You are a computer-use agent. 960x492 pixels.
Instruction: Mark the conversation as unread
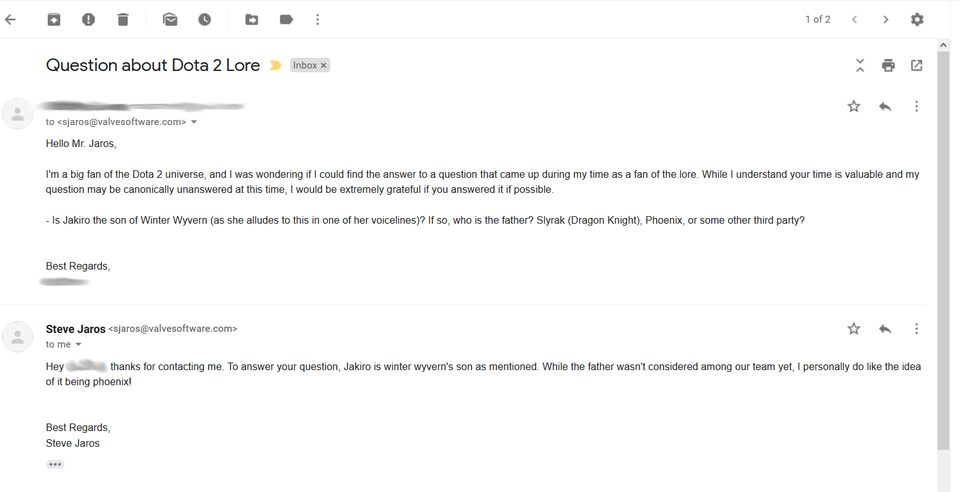click(x=170, y=20)
